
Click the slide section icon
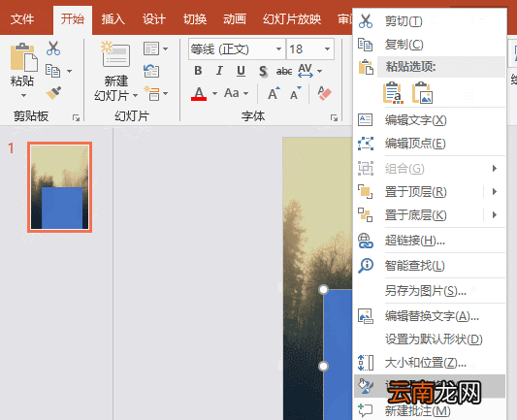[152, 94]
